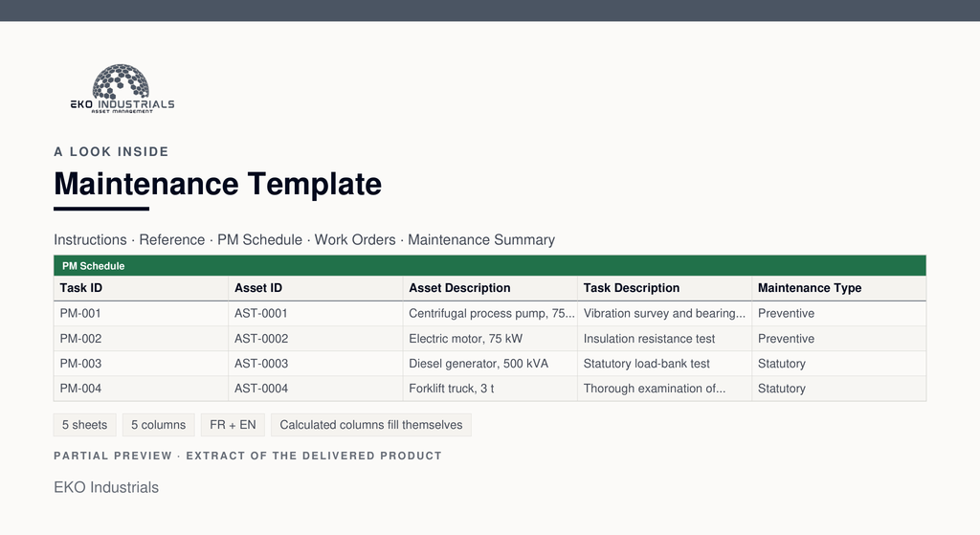980x535 pixels.
Task: Click cell AST-0004
Action: pyautogui.click(x=316, y=389)
